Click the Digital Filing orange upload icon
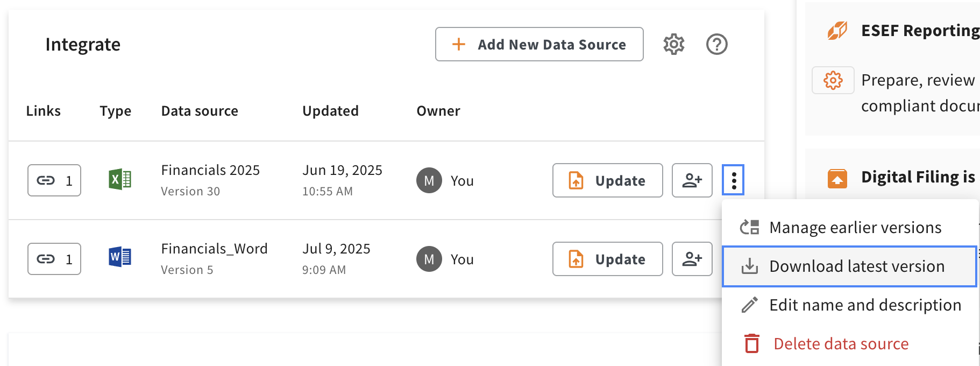The height and width of the screenshot is (366, 980). click(837, 178)
